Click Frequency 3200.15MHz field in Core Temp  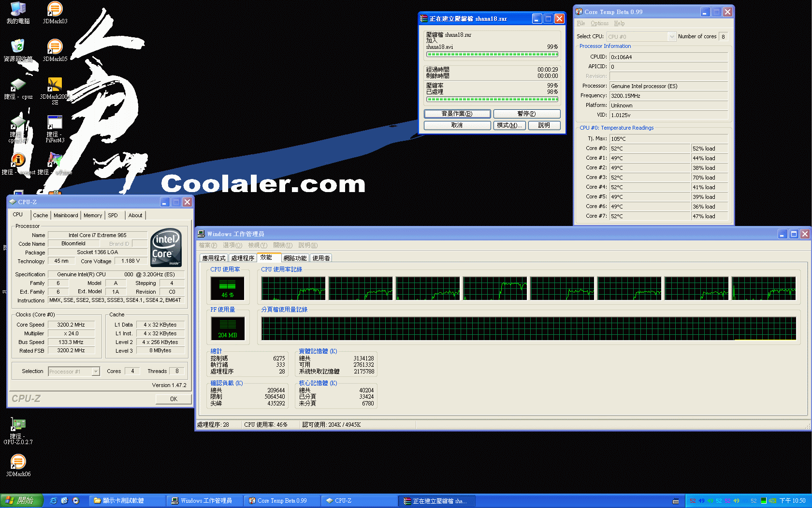tap(668, 96)
